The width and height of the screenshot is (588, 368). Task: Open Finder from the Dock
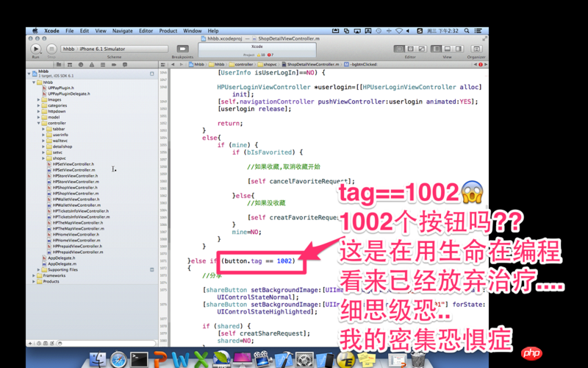pos(98,359)
